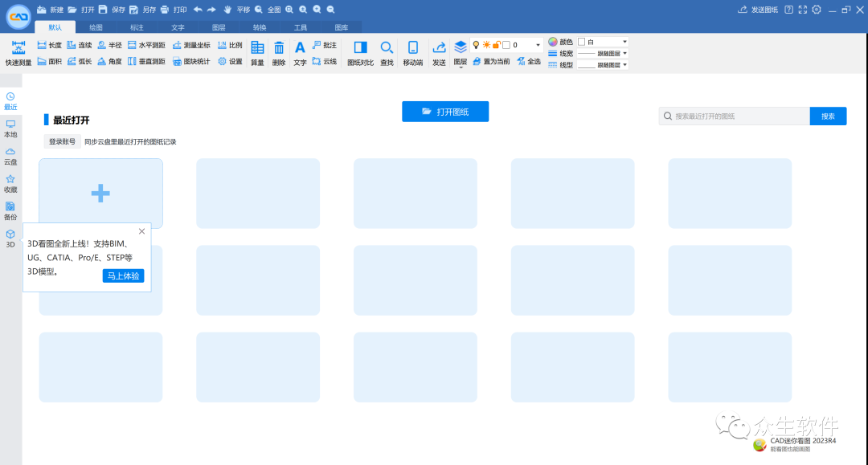Viewport: 868px width, 465px height.
Task: Click the redo arrow
Action: (x=211, y=10)
